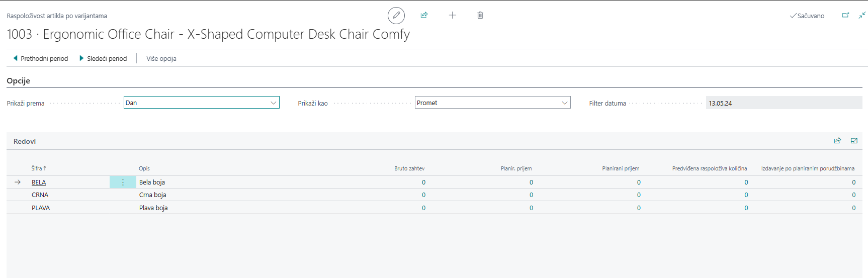Go to Sledeći period

pos(103,58)
